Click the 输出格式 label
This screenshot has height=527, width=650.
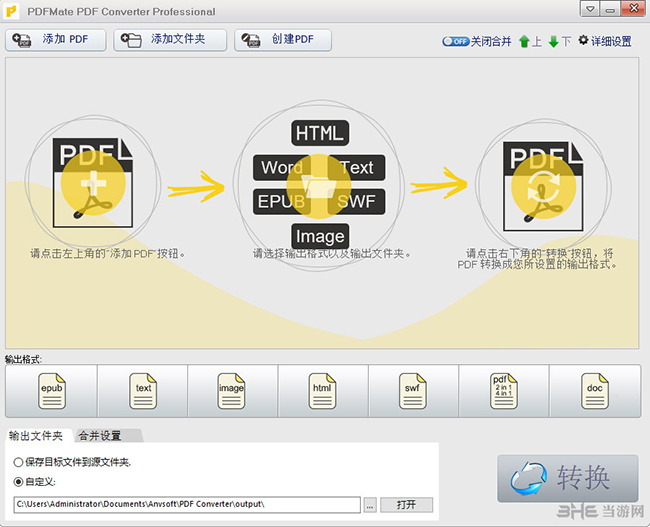pos(23,359)
